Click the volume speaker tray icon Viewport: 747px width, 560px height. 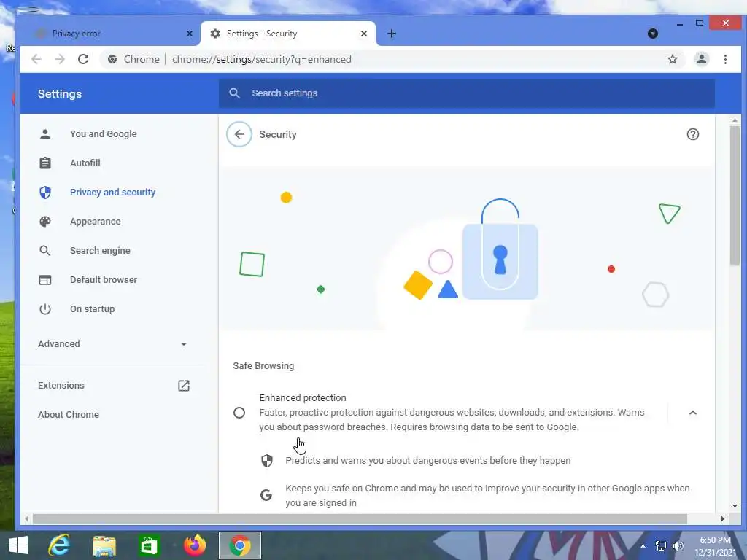pyautogui.click(x=678, y=546)
